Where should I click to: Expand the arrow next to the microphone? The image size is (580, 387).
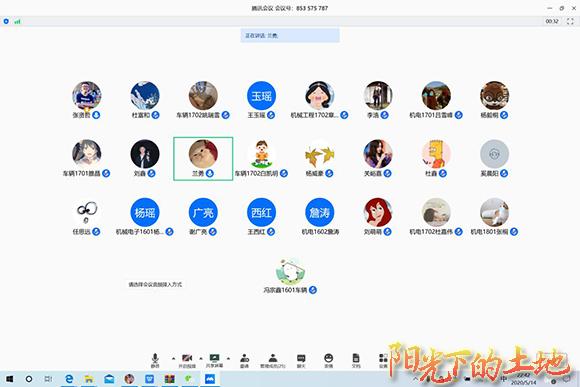[173, 358]
